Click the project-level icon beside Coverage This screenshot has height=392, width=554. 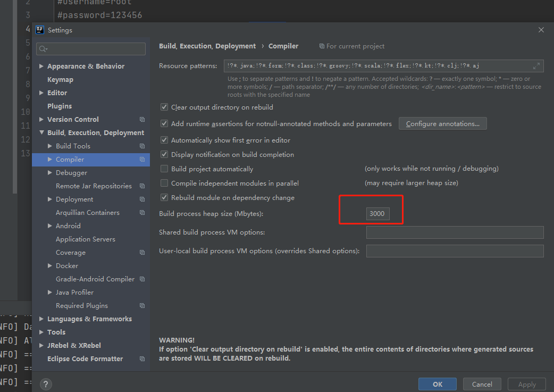click(x=142, y=252)
